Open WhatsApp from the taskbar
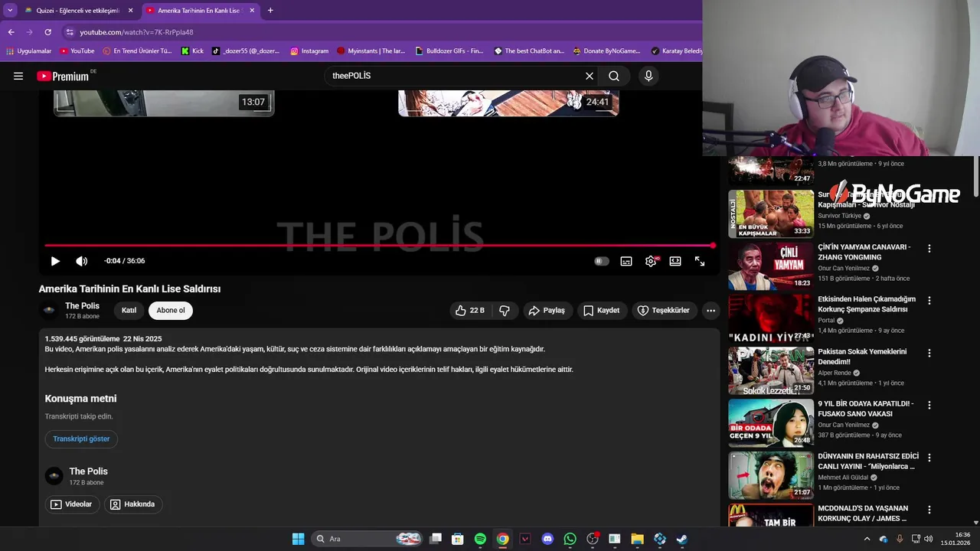Viewport: 980px width, 551px height. (570, 539)
